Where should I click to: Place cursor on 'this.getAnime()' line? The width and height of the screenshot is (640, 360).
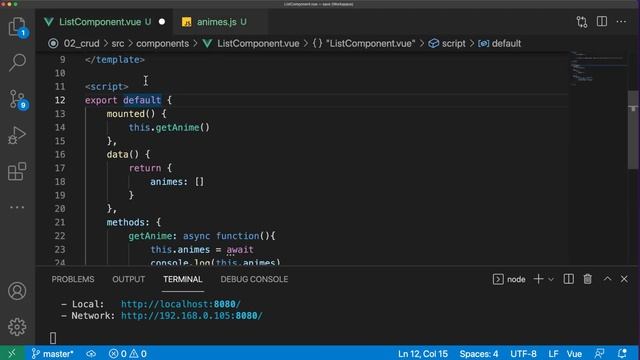tap(169, 127)
